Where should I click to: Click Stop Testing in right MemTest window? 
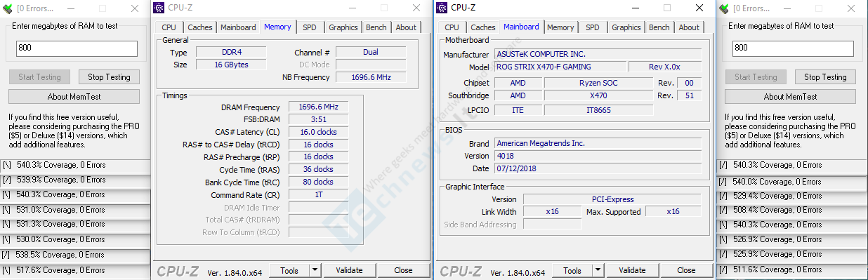coord(825,77)
